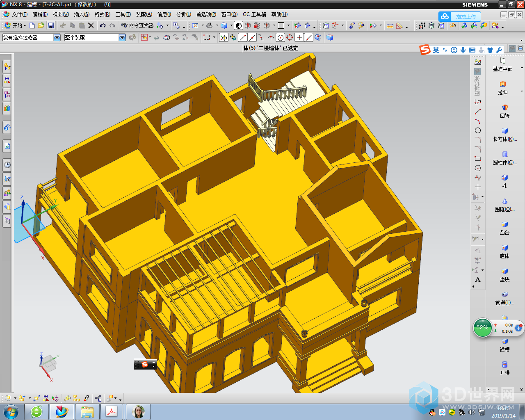The image size is (525, 420).
Task: Select the 回转 revolve tool
Action: 504,112
